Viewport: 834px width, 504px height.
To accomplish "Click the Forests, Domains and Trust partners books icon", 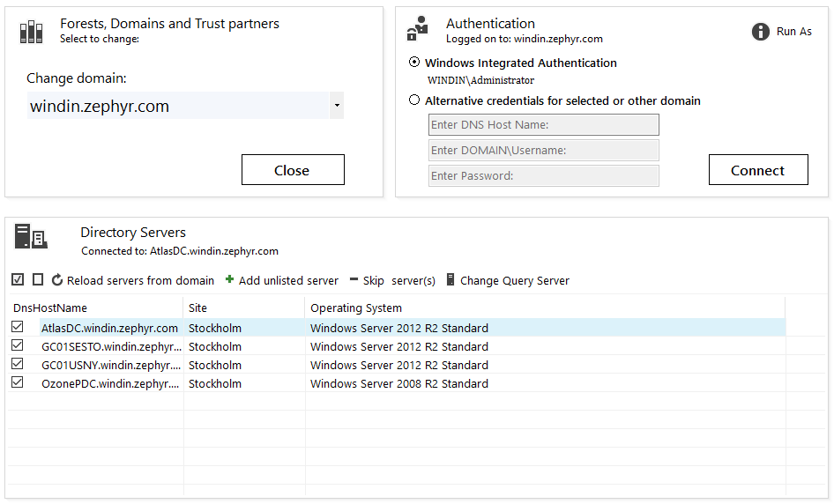I will [31, 32].
